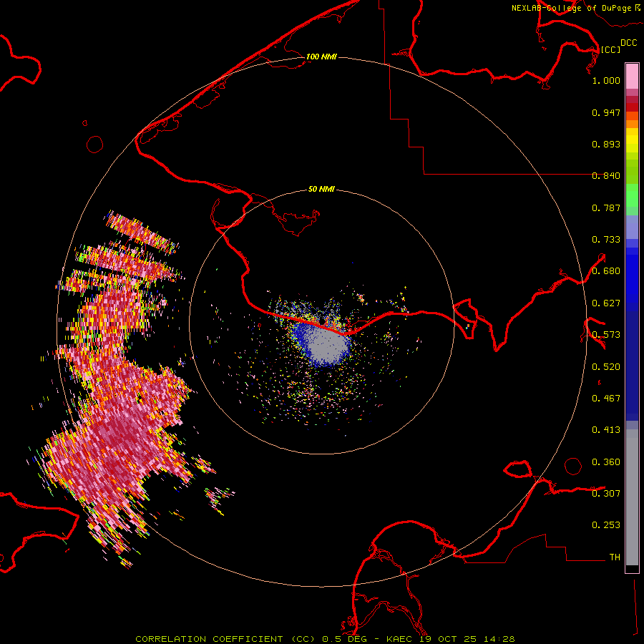Click the 0.840 scale value
This screenshot has height=644, width=644.
[x=606, y=176]
